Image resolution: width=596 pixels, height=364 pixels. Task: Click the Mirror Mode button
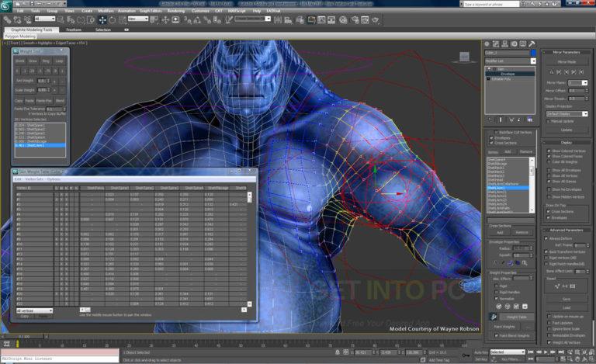[x=567, y=61]
